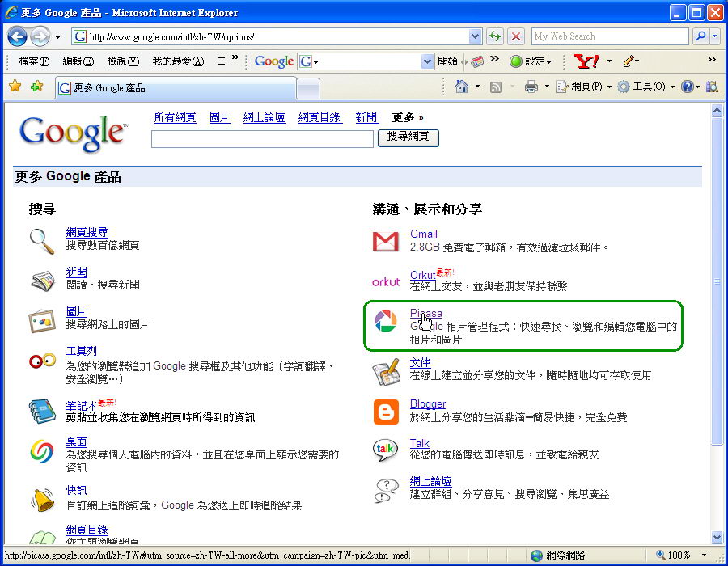
Task: Open the 工具(O) tools dropdown
Action: [x=645, y=87]
